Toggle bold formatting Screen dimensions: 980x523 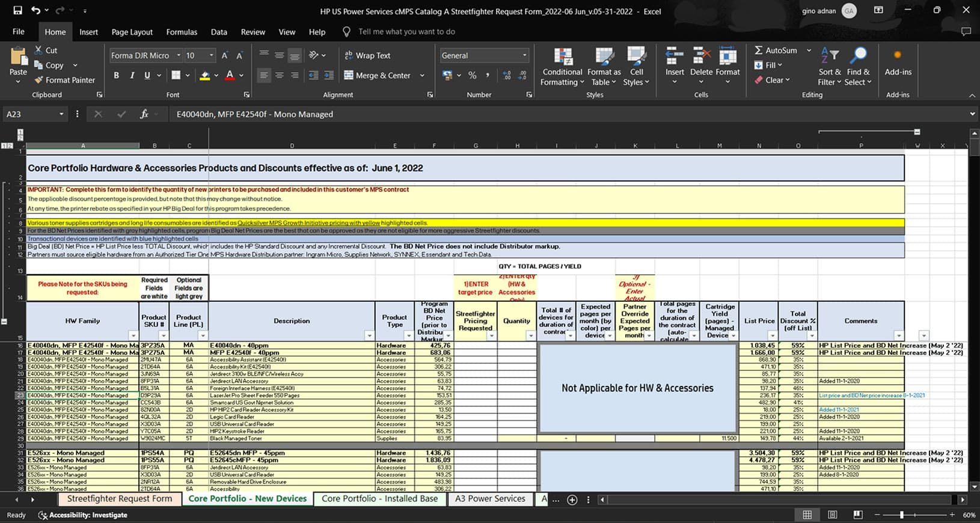click(116, 75)
